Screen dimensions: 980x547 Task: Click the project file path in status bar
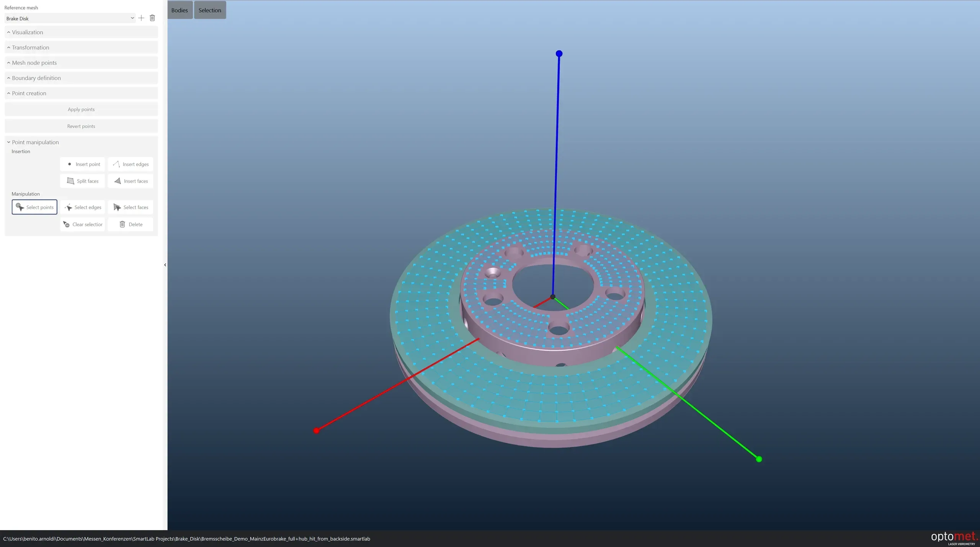click(187, 539)
